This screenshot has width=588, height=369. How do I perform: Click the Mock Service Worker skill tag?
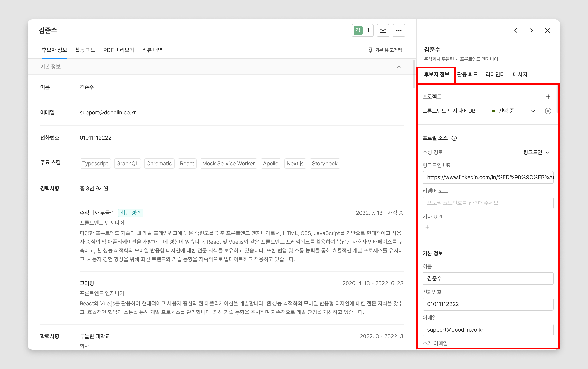coord(228,164)
